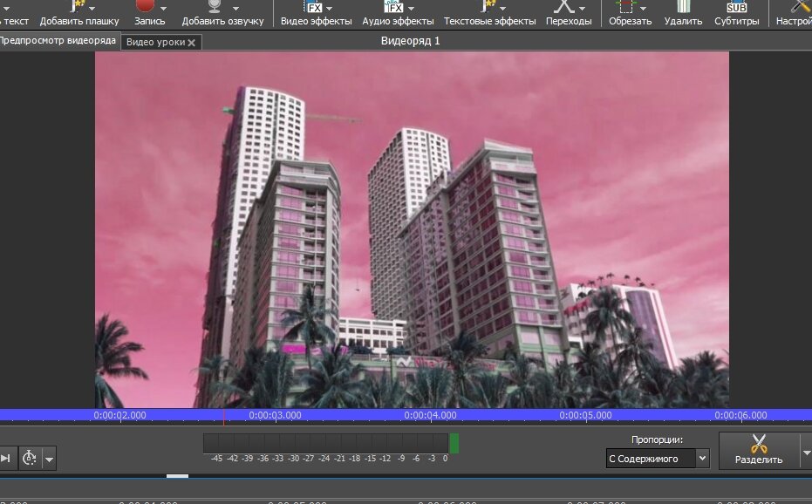
Task: Expand the playback speed dropdown arrow
Action: coord(49,459)
